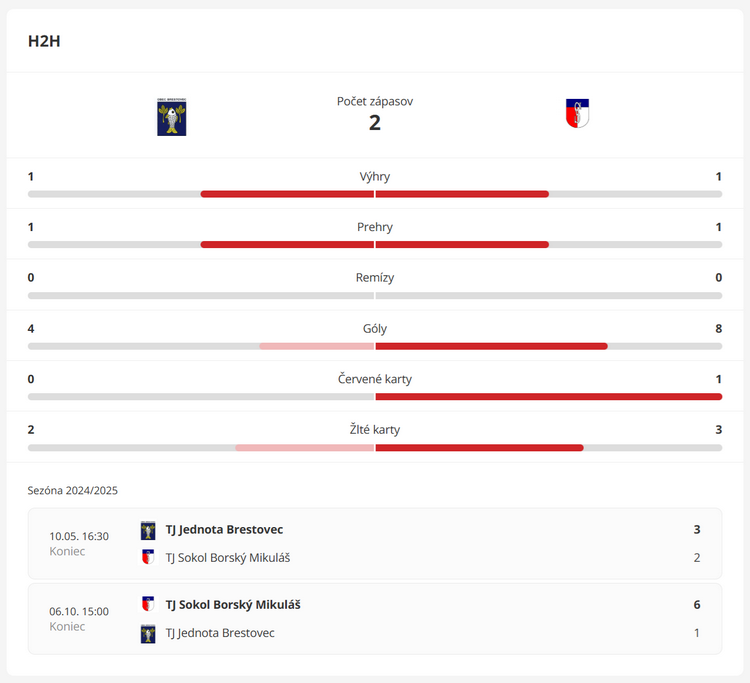Click Borský Mikuláš crest in the 10.05. match
The image size is (750, 683).
[x=148, y=557]
